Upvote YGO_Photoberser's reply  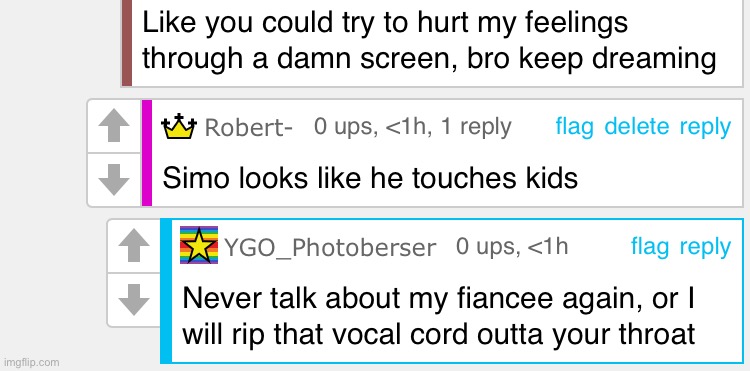pyautogui.click(x=133, y=246)
